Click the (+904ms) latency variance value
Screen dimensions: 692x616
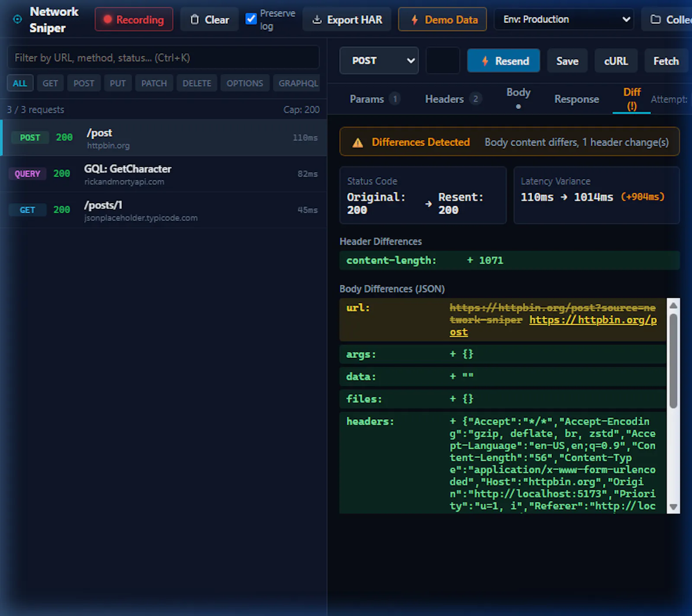(642, 197)
